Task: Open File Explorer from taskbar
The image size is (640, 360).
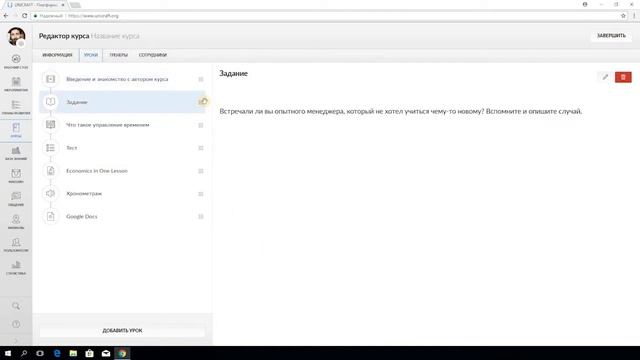Action: click(x=73, y=353)
